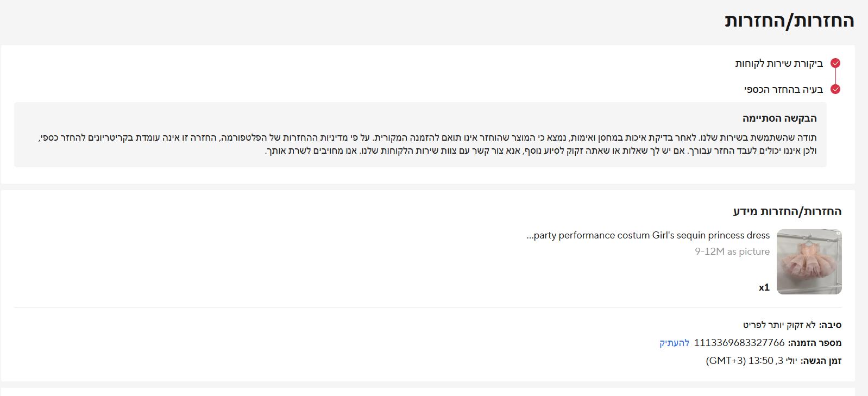Screen dimensions: 868x396
Task: Click the החזרות/החזרות page title
Action: 789,21
